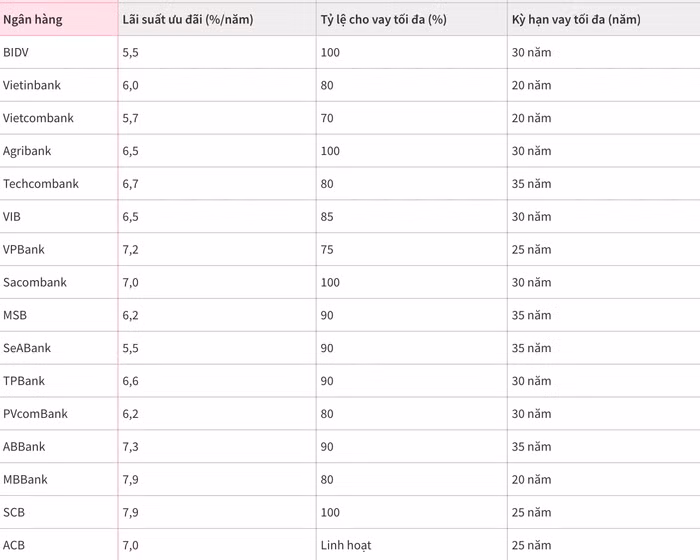Click the VPBank name cell
Viewport: 700px width, 560px height.
click(x=24, y=249)
